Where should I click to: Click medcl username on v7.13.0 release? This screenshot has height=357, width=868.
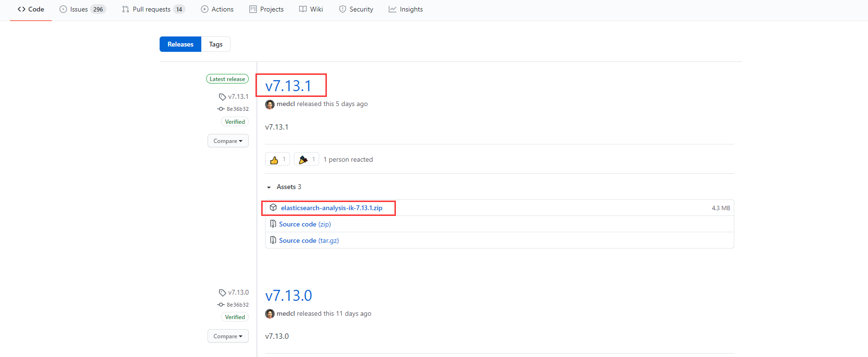286,313
